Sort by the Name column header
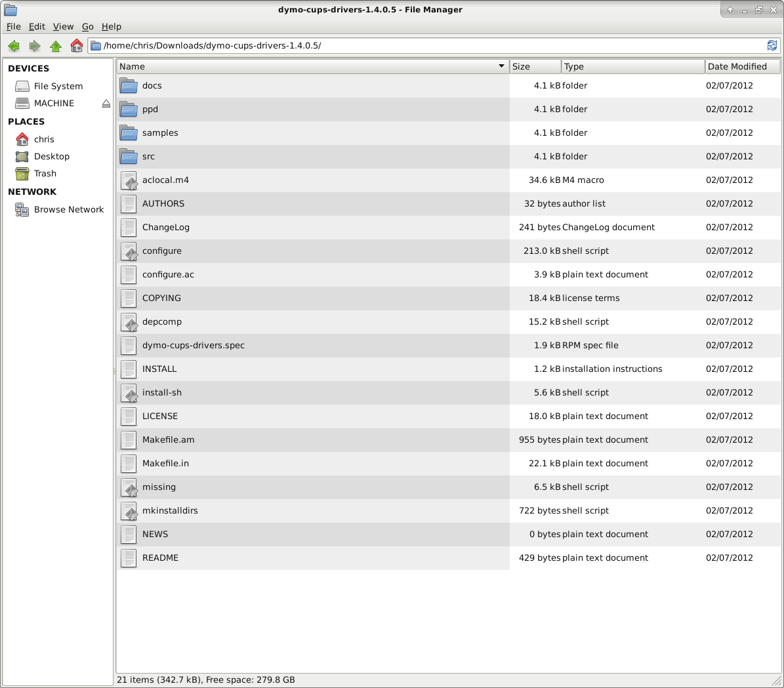The width and height of the screenshot is (784, 688). (312, 66)
